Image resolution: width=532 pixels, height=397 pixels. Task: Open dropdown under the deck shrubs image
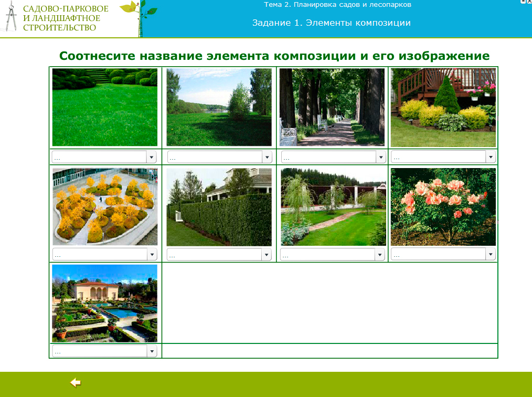click(443, 157)
